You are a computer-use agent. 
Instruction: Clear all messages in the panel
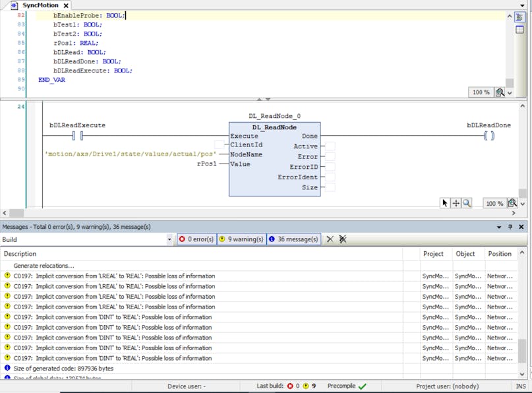click(x=343, y=239)
